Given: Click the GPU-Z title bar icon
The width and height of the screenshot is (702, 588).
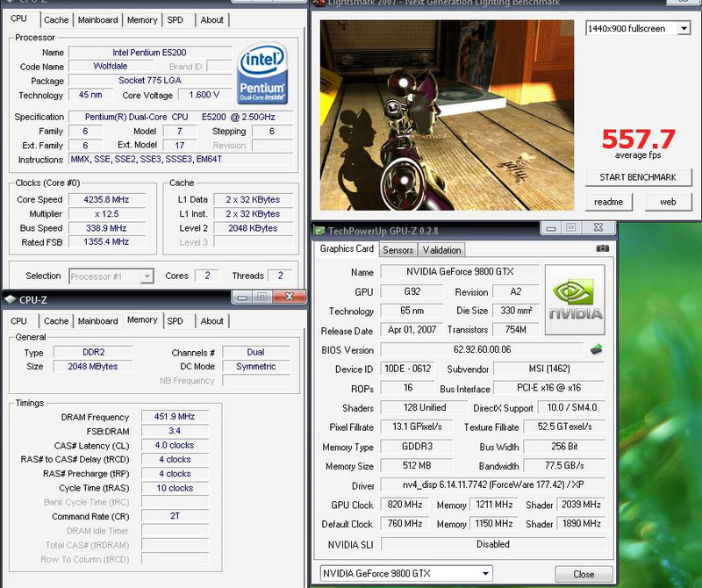Looking at the screenshot, I should tap(319, 231).
